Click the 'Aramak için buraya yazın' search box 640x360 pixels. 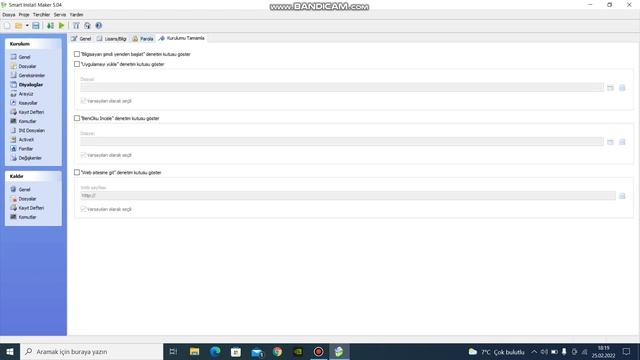coord(91,351)
